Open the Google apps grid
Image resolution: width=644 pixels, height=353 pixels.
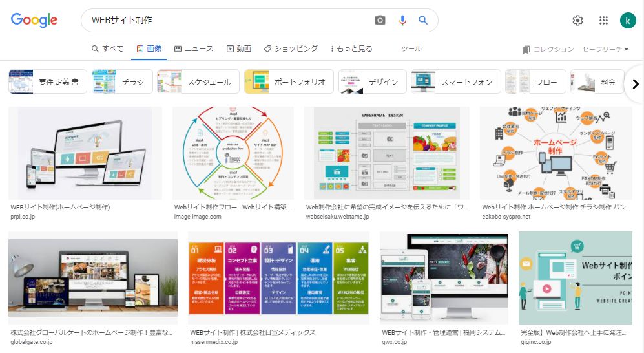(x=603, y=20)
